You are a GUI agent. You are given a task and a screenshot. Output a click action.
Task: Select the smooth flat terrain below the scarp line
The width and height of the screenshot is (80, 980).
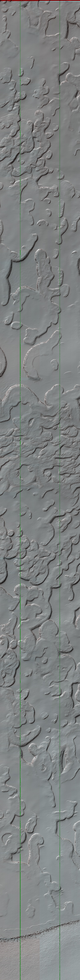pos(40,962)
